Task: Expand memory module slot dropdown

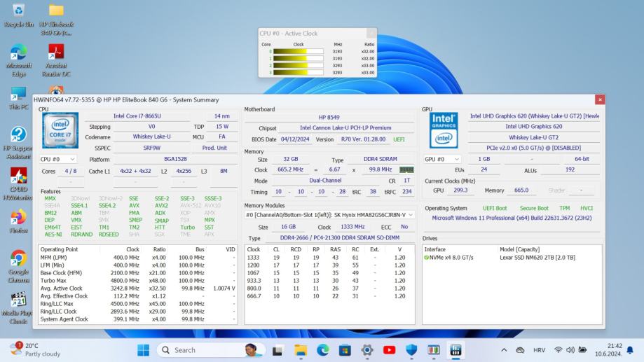Action: coord(329,215)
